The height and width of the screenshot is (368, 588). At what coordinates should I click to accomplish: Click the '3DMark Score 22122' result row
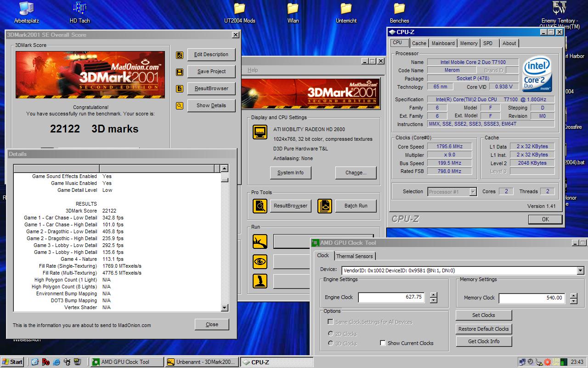coord(118,211)
